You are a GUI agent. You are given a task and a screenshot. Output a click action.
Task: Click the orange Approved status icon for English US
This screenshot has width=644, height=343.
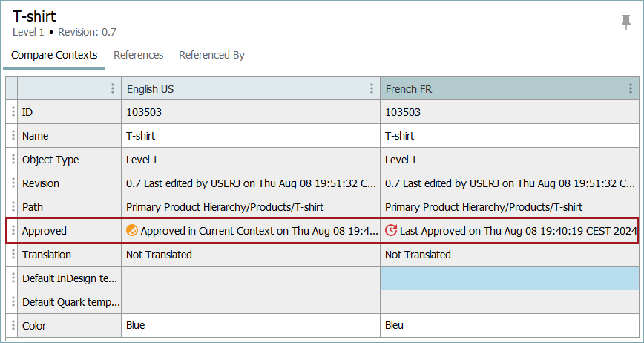click(x=132, y=231)
